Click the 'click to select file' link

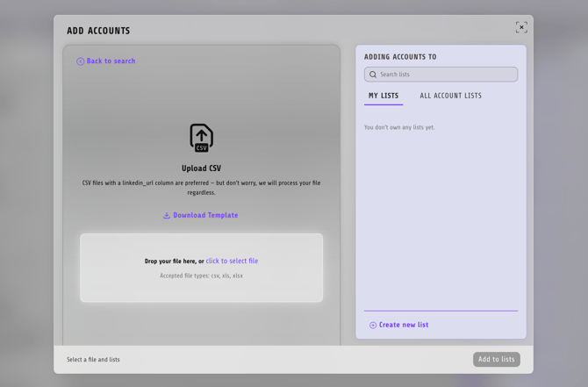(232, 261)
